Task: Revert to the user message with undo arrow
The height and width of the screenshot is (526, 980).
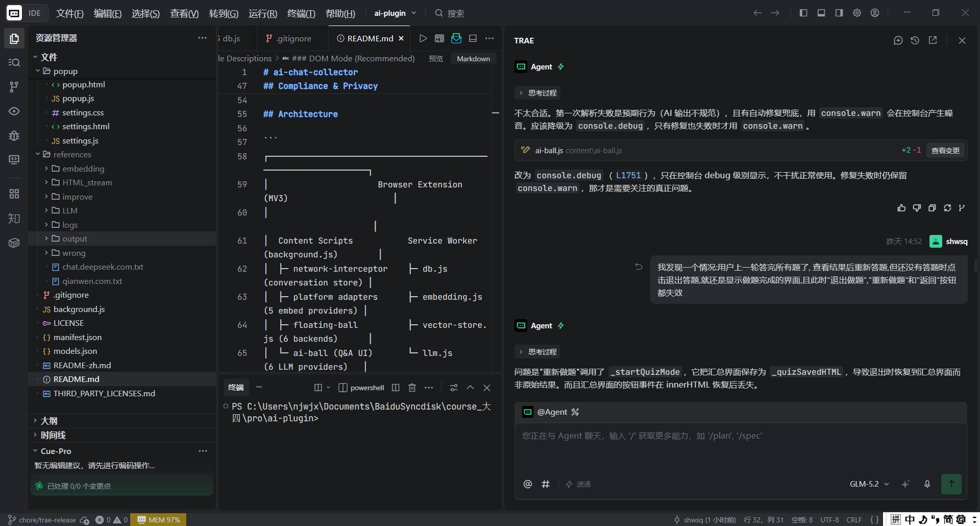Action: [639, 267]
